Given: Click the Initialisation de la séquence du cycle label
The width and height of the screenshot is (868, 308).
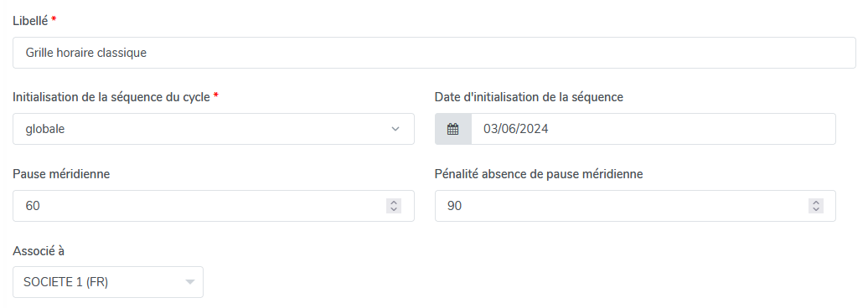Looking at the screenshot, I should click(x=111, y=97).
